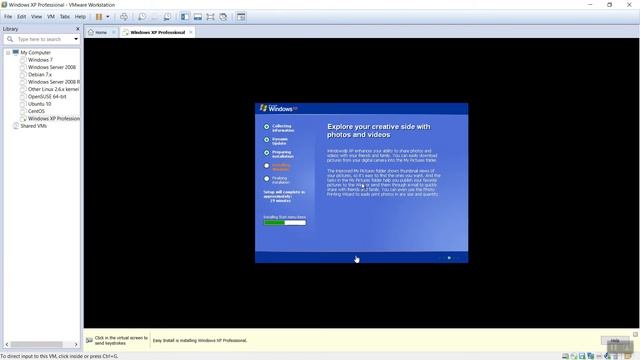The width and height of the screenshot is (640, 360).
Task: Click 'Easy Install is installing Windows XP Professional' text
Action: tap(200, 340)
